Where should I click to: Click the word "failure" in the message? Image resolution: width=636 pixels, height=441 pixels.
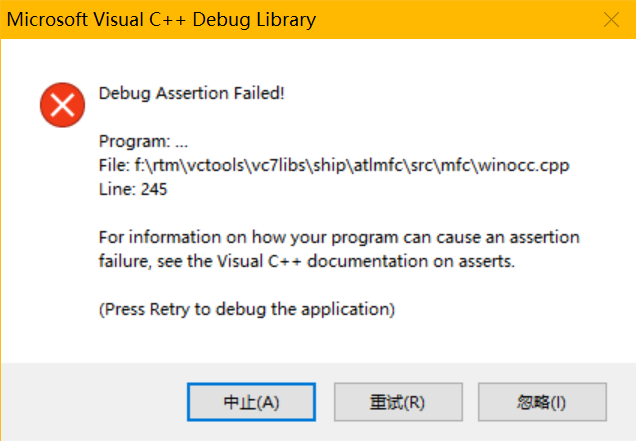125,261
